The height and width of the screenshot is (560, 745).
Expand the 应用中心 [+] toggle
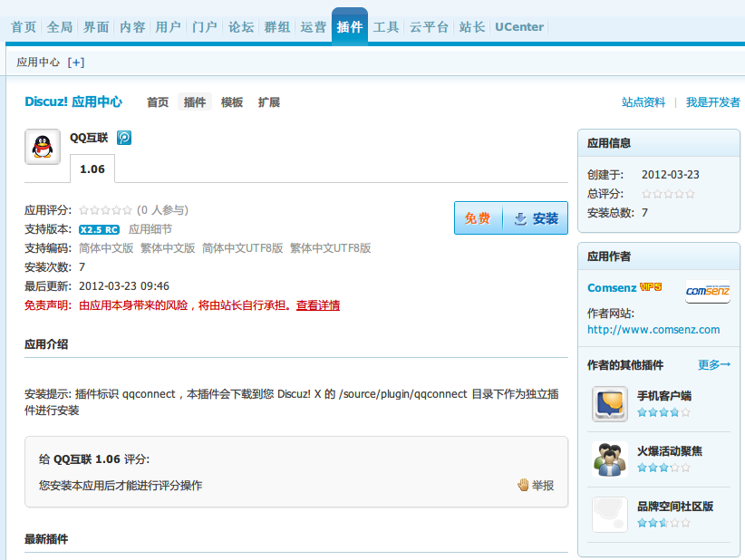[76, 63]
